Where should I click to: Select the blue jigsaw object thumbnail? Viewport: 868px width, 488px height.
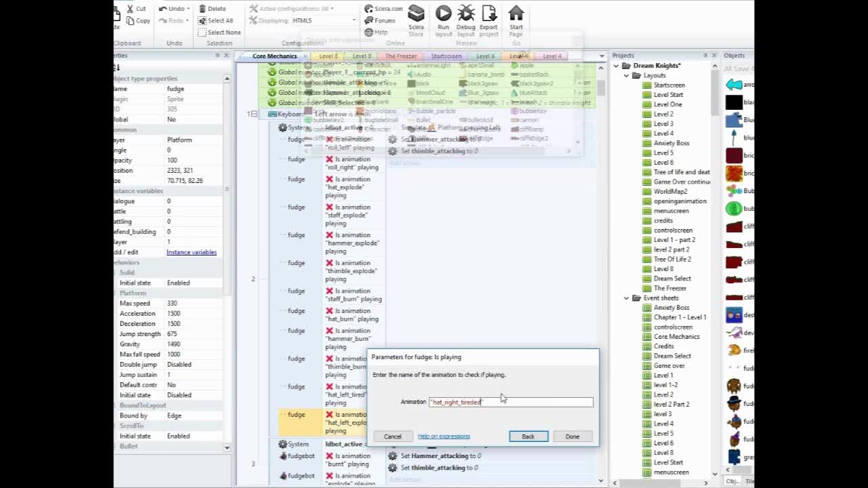[x=734, y=120]
